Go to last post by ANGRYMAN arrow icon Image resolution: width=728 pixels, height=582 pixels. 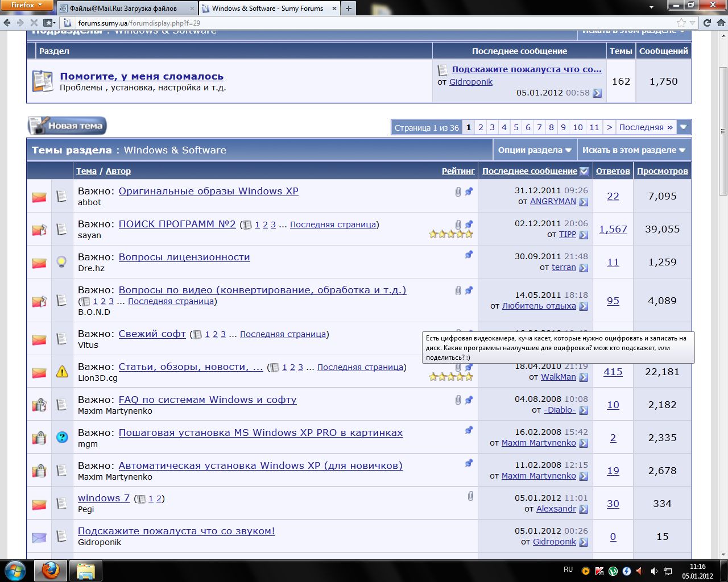[584, 202]
